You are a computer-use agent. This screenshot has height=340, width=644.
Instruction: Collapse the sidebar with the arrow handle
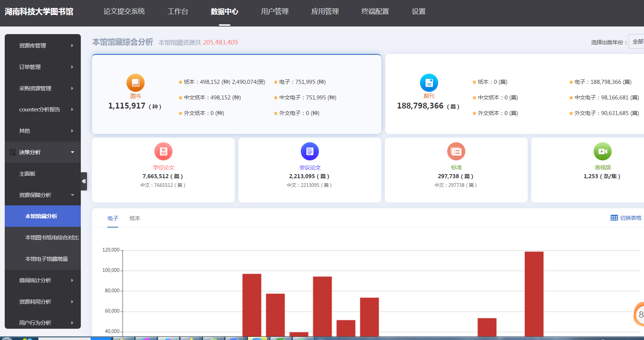tap(84, 181)
